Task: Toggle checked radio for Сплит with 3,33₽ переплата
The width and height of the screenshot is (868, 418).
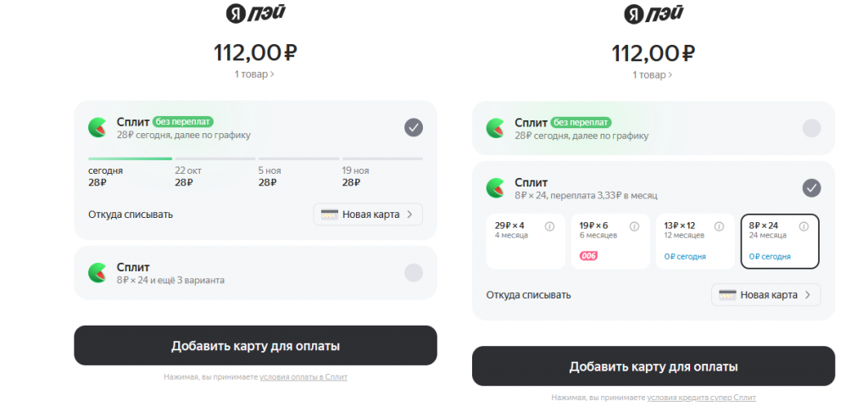Action: click(811, 188)
